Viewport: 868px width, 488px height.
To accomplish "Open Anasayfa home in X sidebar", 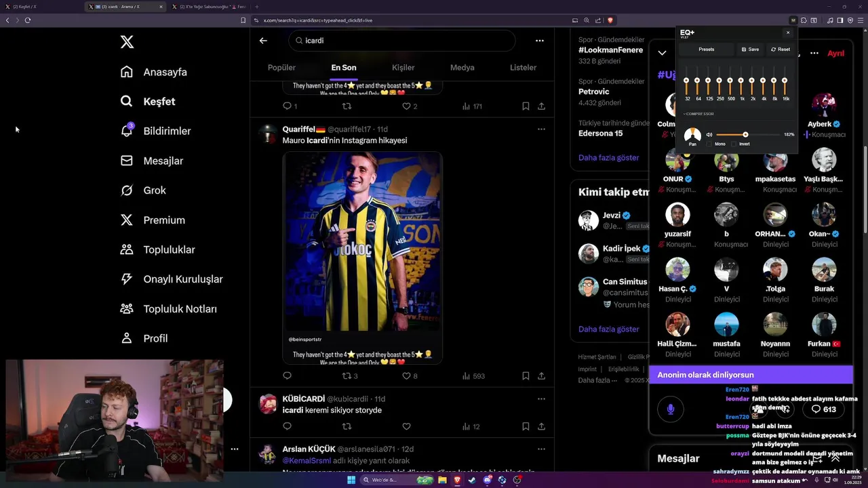I will pyautogui.click(x=154, y=72).
